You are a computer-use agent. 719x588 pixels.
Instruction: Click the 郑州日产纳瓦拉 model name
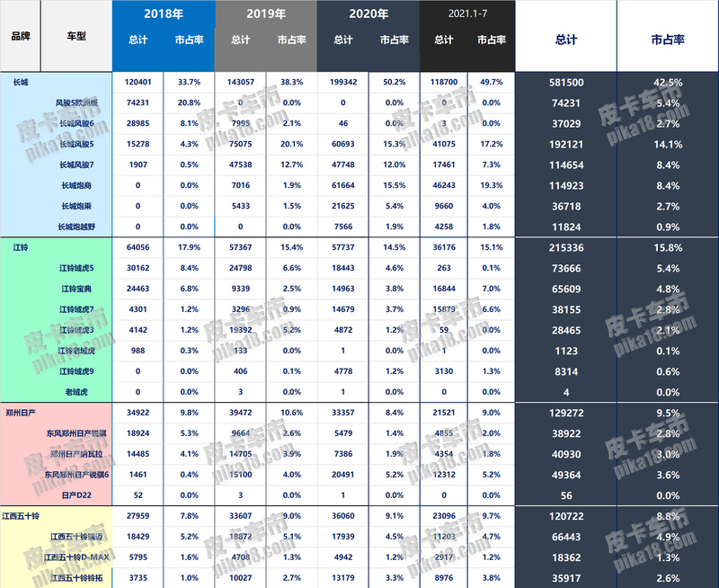(76, 454)
